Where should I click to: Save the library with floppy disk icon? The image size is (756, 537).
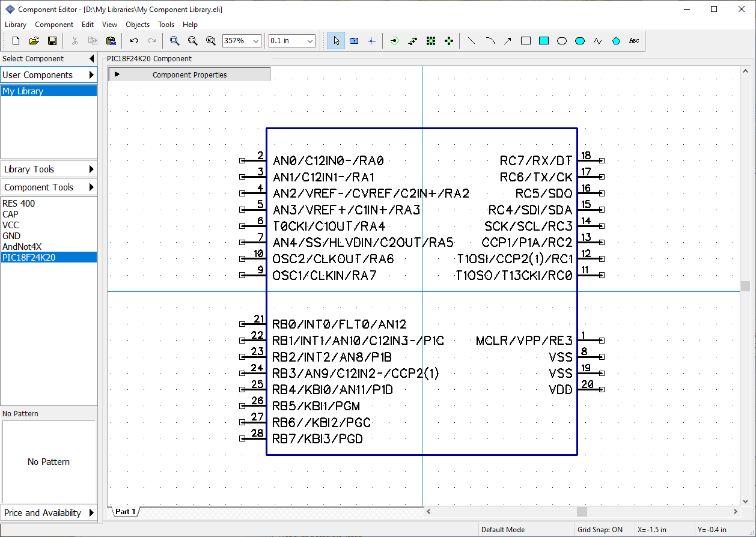point(52,41)
